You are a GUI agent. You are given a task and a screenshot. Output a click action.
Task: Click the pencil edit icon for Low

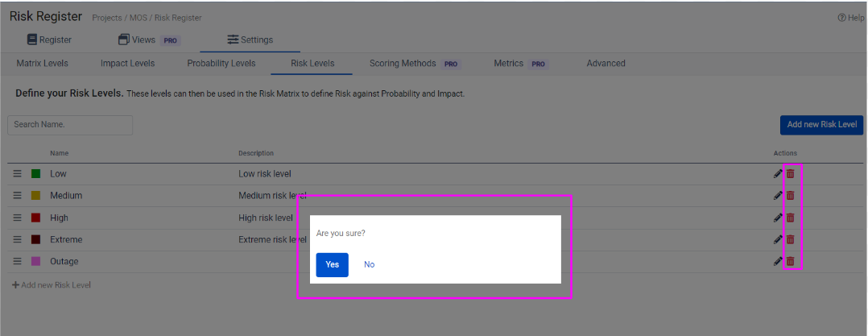(x=778, y=173)
